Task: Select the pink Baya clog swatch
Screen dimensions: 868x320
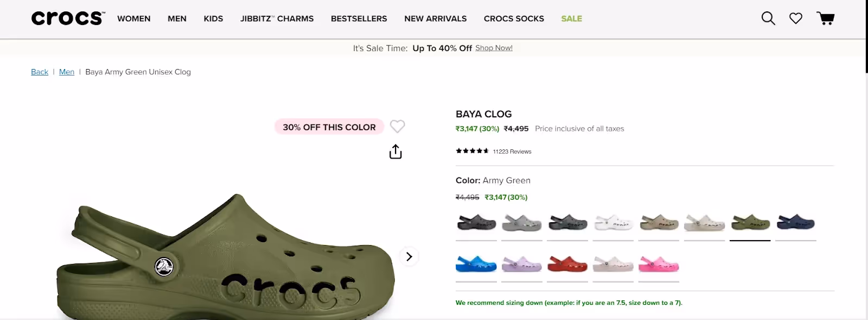Action: coord(659,265)
